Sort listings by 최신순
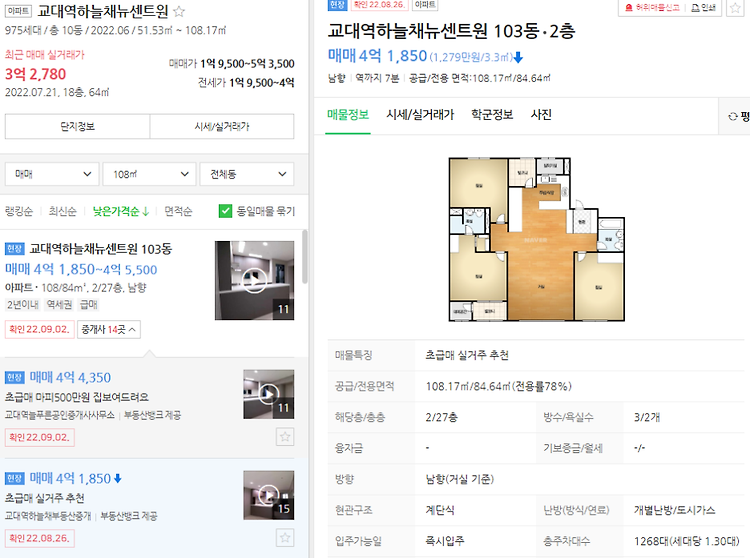This screenshot has height=558, width=750. coord(63,211)
